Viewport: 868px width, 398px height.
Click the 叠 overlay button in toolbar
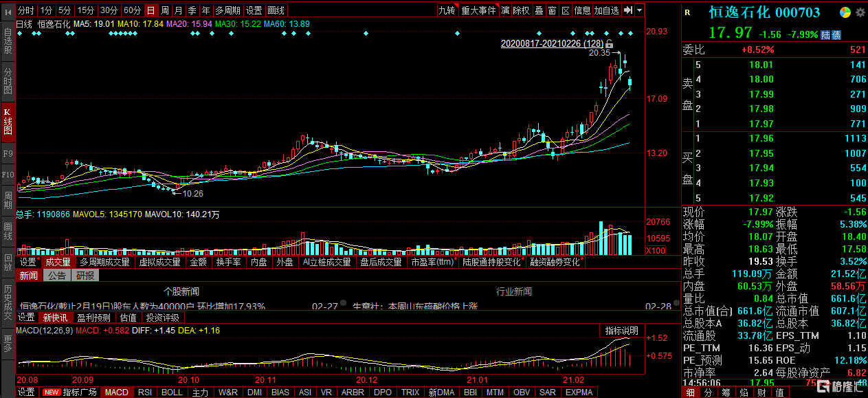pyautogui.click(x=539, y=10)
